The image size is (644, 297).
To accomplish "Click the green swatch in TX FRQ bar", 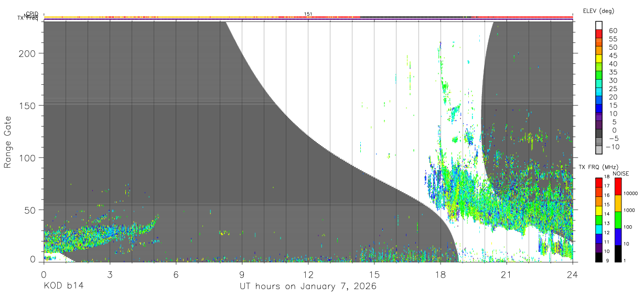I will [x=599, y=220].
